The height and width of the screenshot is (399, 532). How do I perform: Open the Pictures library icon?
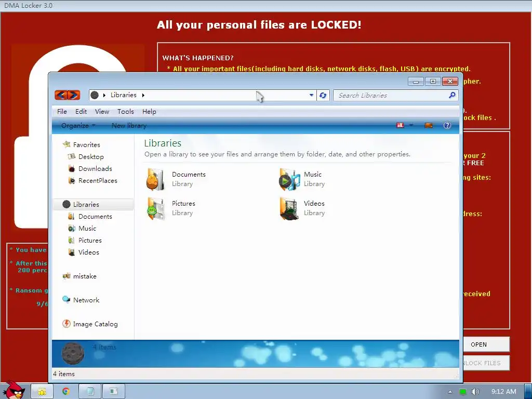(x=155, y=208)
